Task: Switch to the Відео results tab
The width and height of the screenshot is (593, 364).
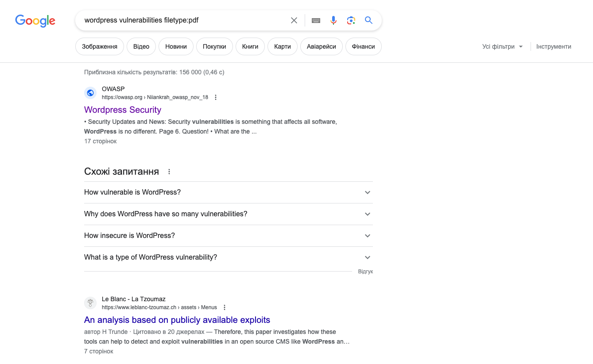Action: point(141,46)
